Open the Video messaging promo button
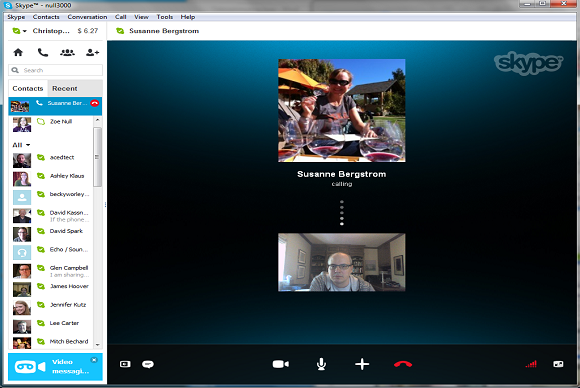 click(55, 367)
